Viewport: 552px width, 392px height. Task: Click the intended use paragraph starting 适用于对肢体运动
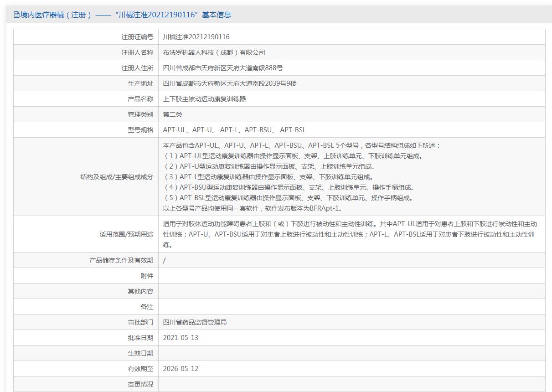tap(350, 234)
